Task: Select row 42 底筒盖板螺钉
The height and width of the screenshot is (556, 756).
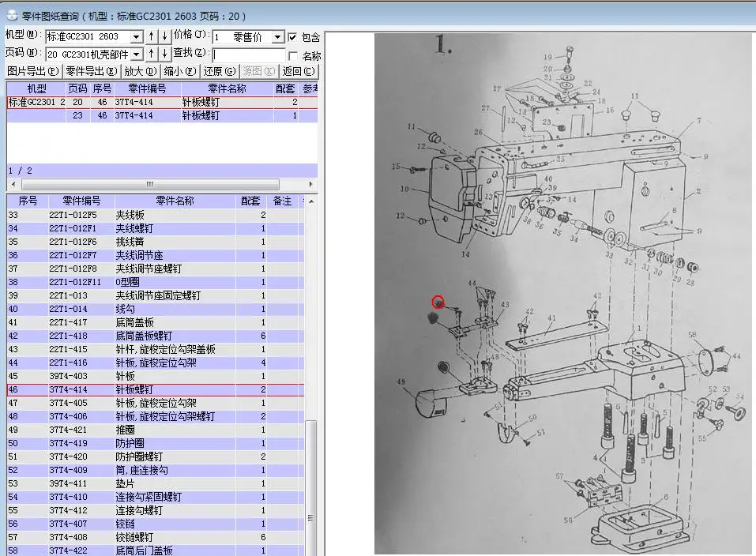Action: coord(156,336)
